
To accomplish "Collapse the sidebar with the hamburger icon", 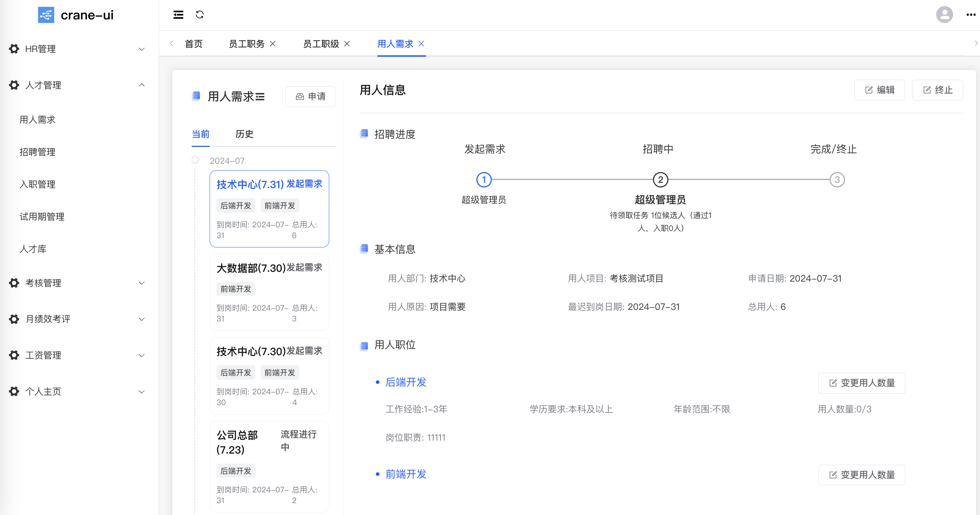I will (x=178, y=15).
